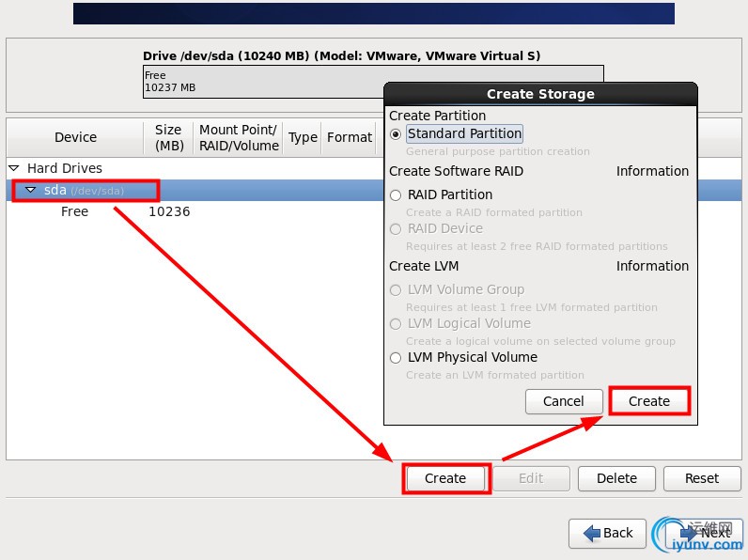Screen dimensions: 748x560
Task: Click the Reset button
Action: pos(702,478)
